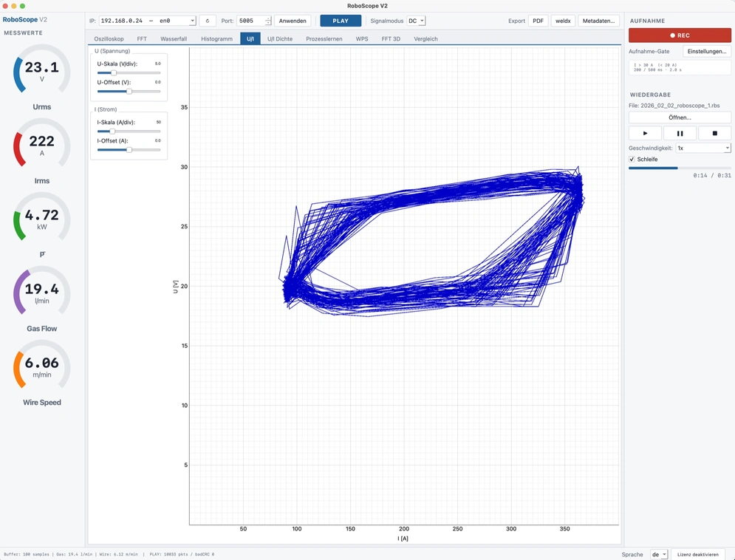The height and width of the screenshot is (560, 735).
Task: Click the refresh network interfaces icon
Action: coord(207,21)
